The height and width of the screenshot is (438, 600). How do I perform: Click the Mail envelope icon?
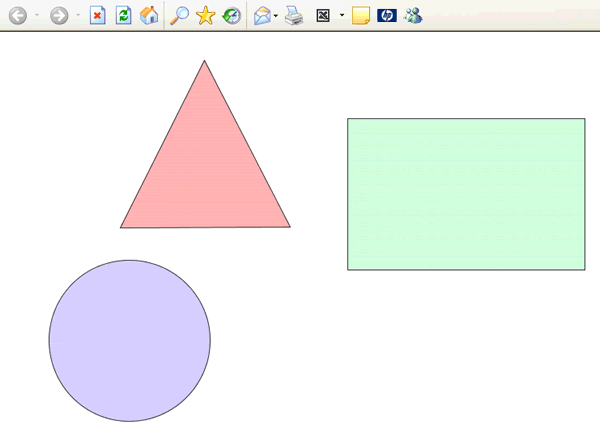tap(261, 15)
